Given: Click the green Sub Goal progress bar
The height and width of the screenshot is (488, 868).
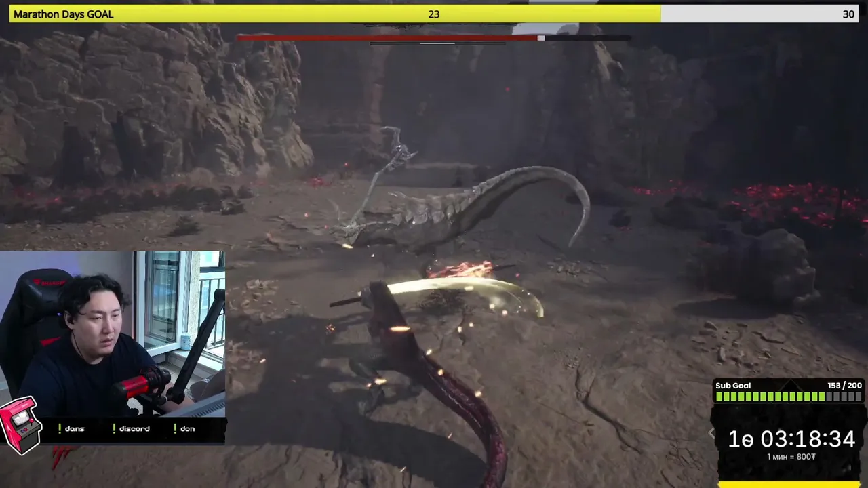Looking at the screenshot, I should [789, 397].
